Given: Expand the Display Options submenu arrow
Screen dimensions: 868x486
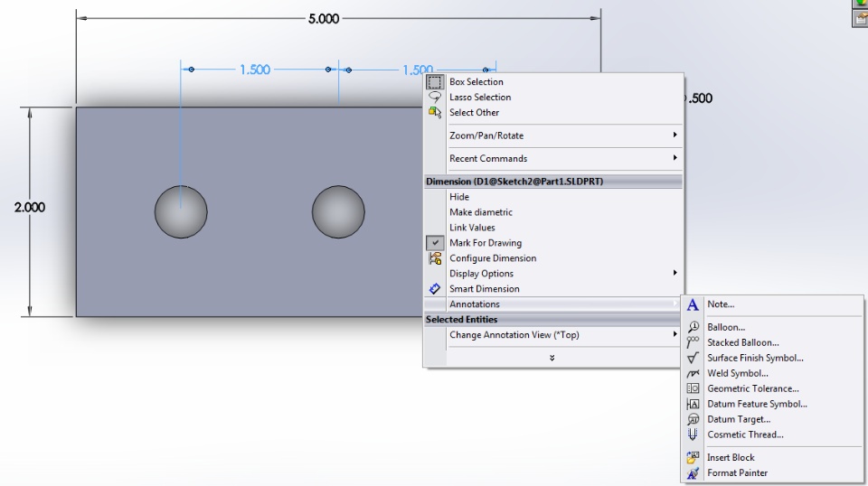Looking at the screenshot, I should [675, 273].
